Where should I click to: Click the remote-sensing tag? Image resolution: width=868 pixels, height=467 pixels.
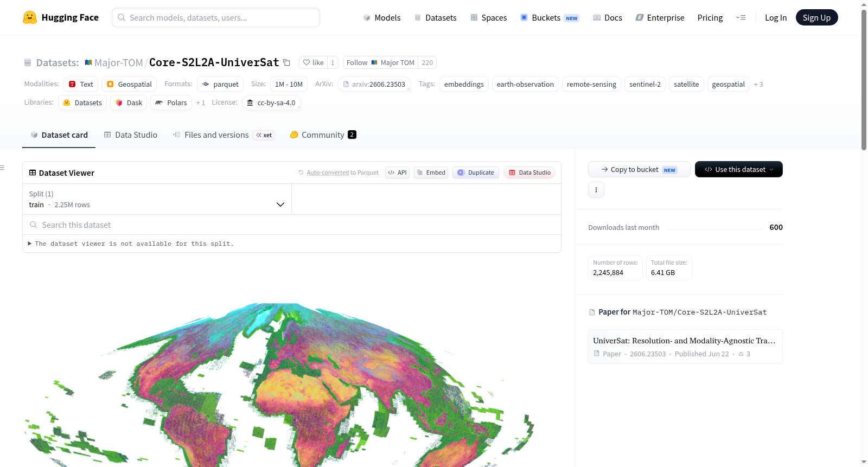[x=591, y=85]
